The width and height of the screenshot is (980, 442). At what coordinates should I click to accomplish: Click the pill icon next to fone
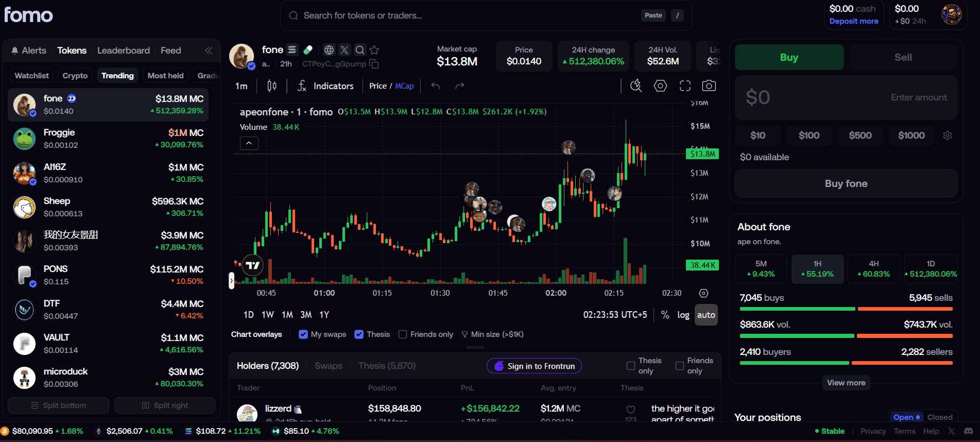308,49
